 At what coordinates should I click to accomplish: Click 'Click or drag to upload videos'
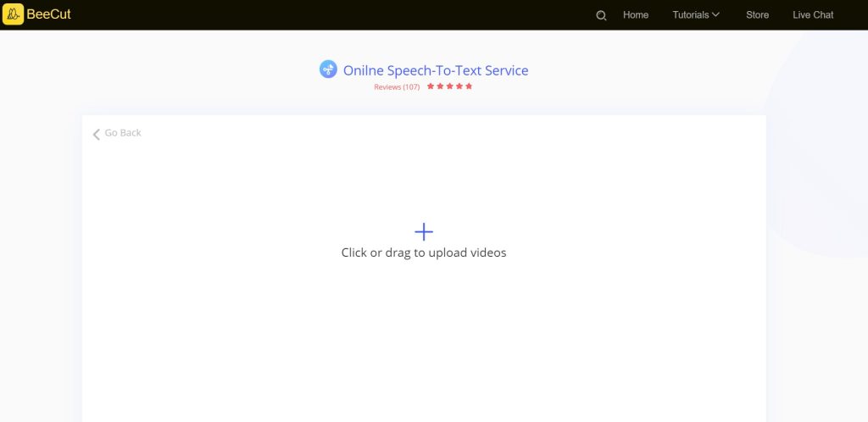click(424, 253)
